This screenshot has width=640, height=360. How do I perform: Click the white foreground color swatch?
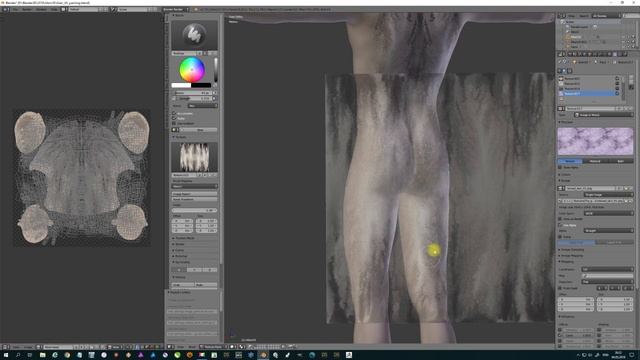(181, 85)
